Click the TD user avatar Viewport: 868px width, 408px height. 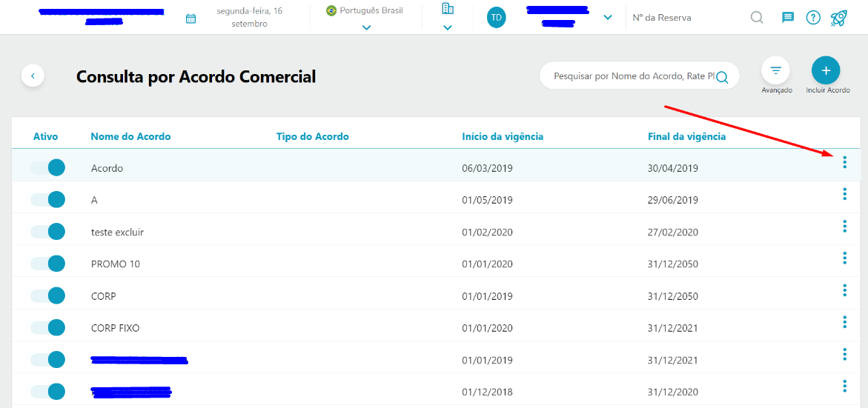coord(496,18)
